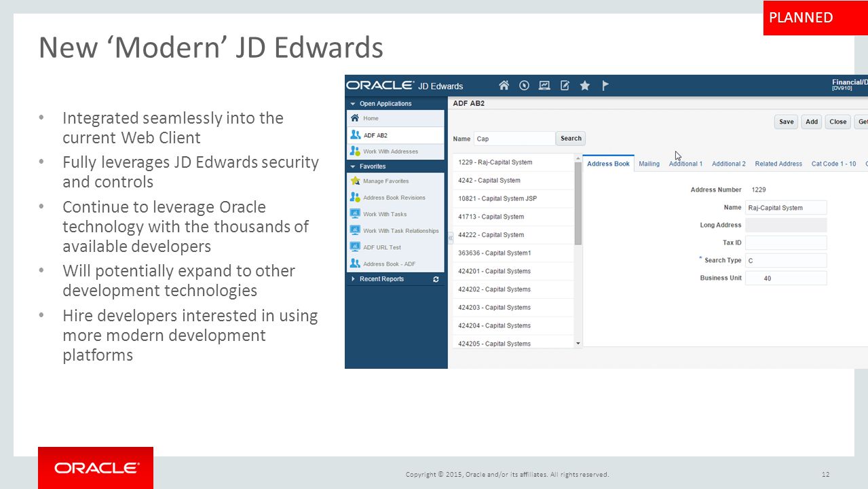868x489 pixels.
Task: Click the Tax ID field
Action: 786,242
